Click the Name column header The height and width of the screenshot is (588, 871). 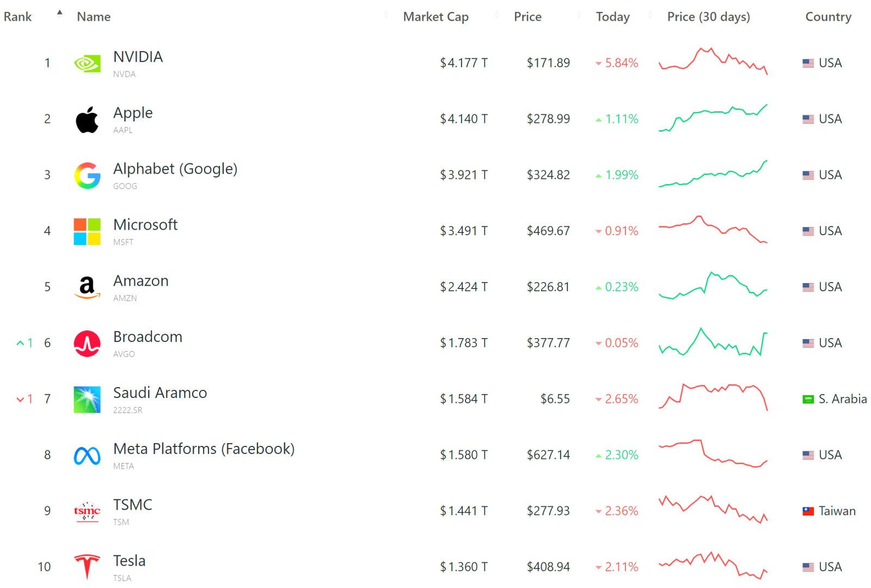coord(93,16)
